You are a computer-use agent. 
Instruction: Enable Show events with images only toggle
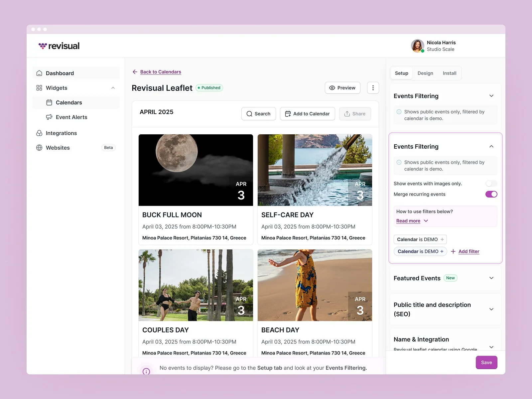(491, 184)
